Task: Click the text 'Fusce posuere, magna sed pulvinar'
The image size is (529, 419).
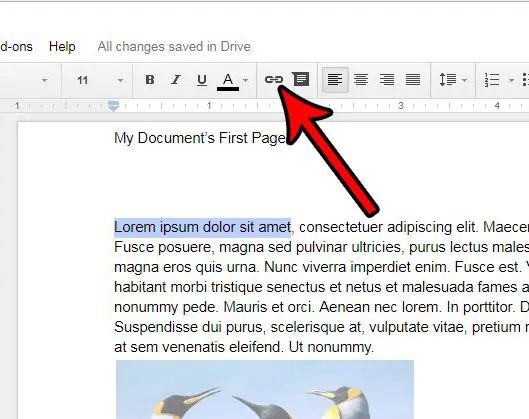Action: [231, 247]
